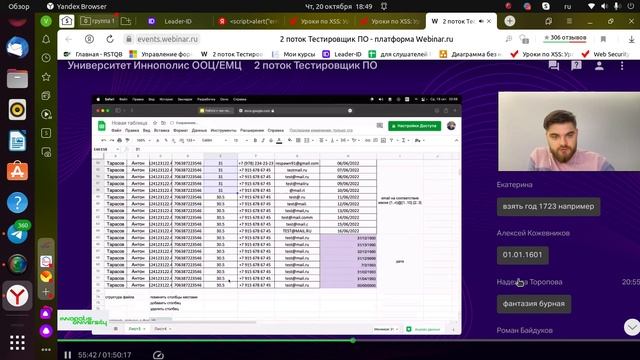
Task: Open the webinar questions icon
Action: tap(576, 65)
